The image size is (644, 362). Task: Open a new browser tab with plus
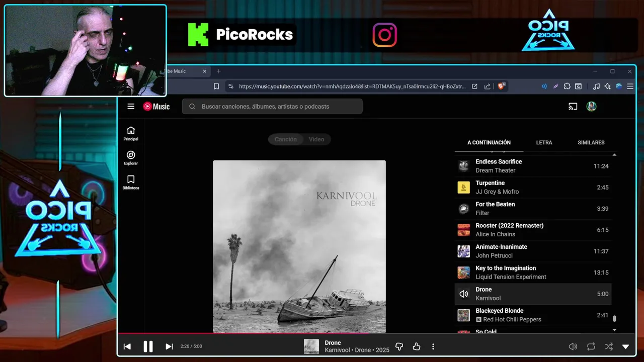coord(218,71)
